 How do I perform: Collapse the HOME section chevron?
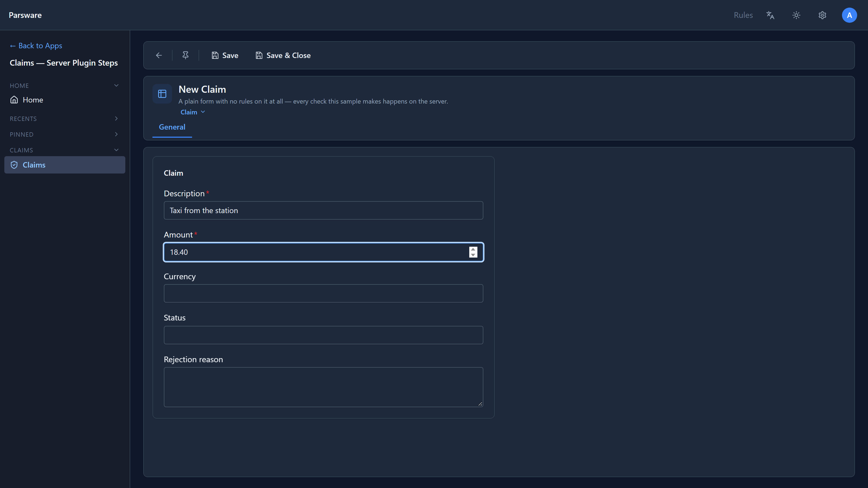click(116, 86)
